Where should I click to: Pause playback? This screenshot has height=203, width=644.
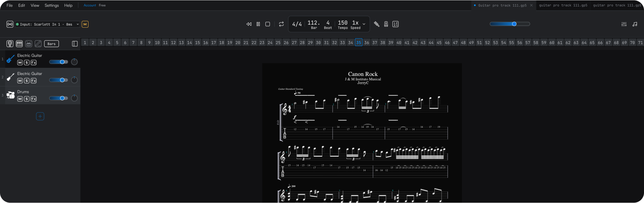258,24
